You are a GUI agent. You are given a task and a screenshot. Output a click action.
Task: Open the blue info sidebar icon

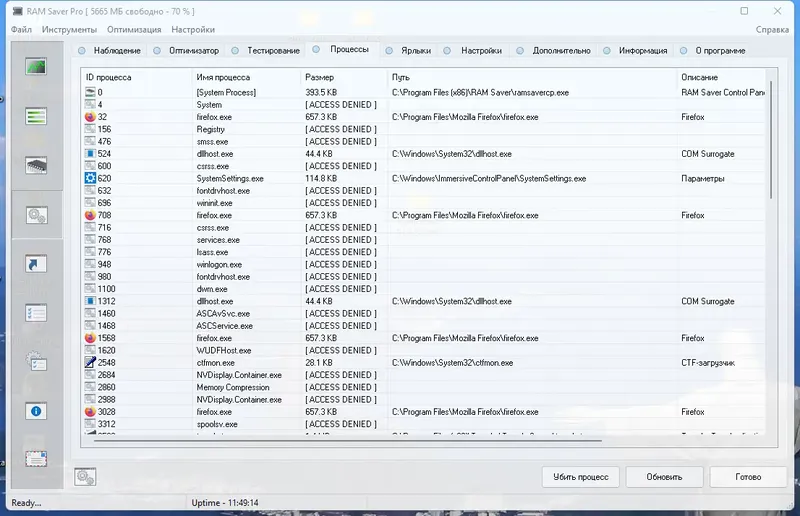pyautogui.click(x=36, y=411)
